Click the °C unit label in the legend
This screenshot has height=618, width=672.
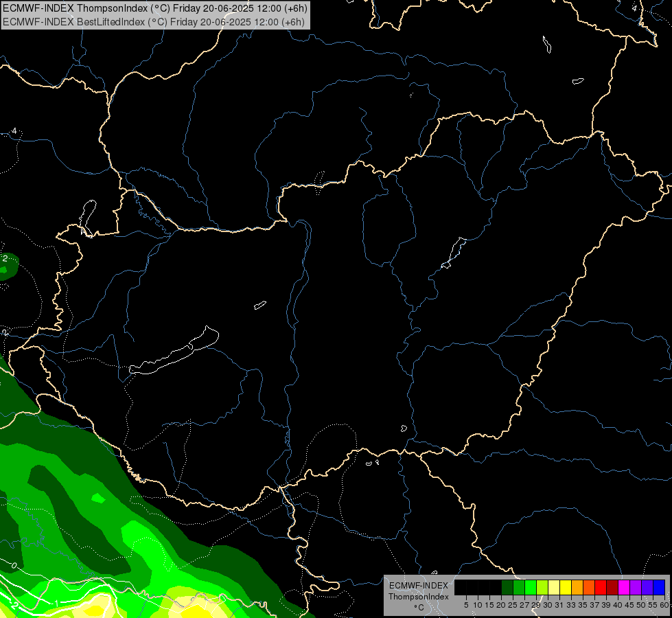tap(418, 608)
